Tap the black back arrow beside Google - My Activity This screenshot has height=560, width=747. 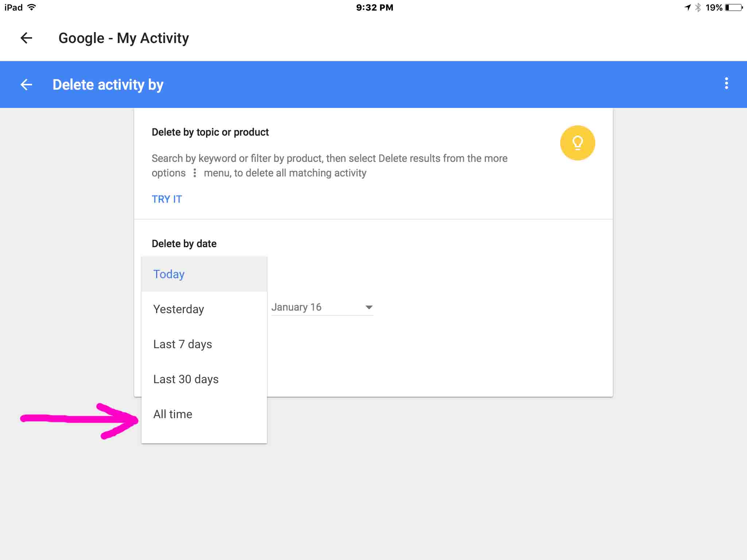pyautogui.click(x=26, y=38)
